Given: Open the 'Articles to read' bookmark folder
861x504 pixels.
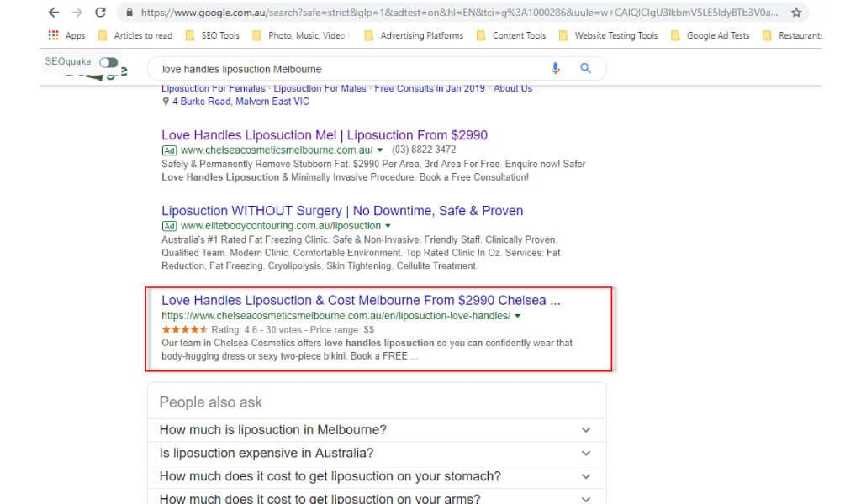Looking at the screenshot, I should tap(135, 35).
